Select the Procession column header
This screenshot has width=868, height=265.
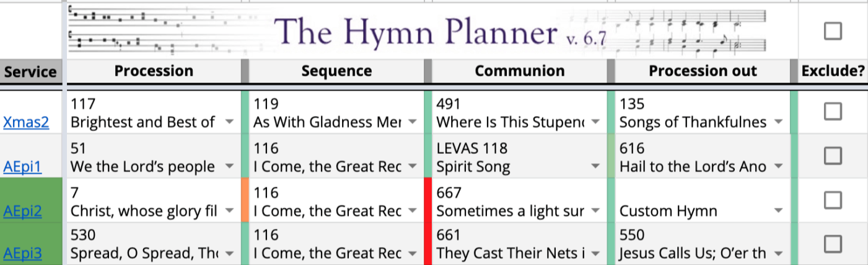pos(153,71)
